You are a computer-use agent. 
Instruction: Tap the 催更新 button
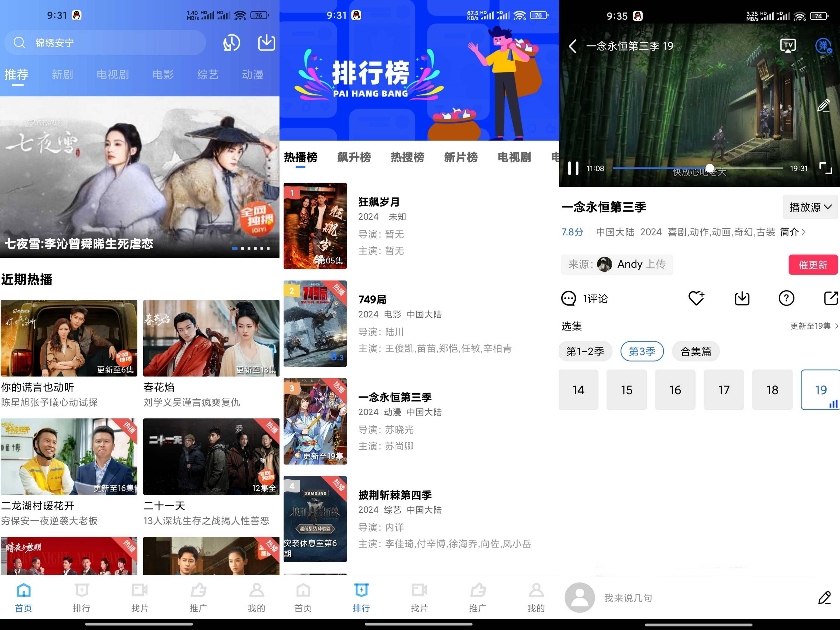click(x=813, y=265)
